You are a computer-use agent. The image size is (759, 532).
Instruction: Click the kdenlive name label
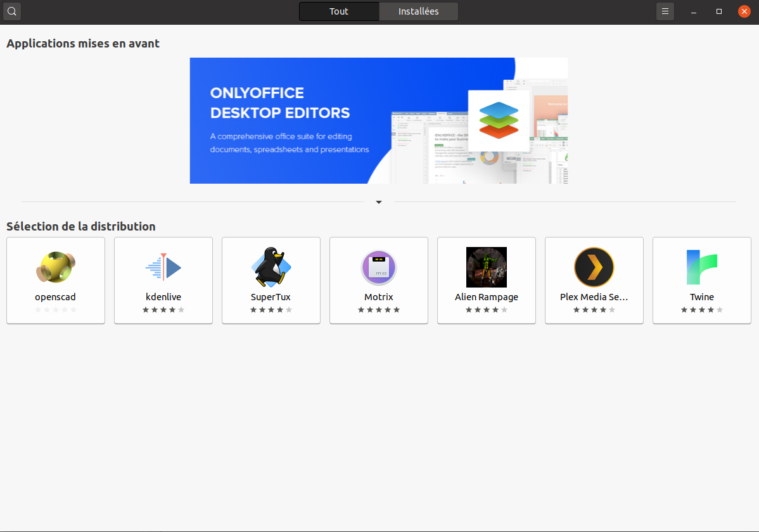163,297
